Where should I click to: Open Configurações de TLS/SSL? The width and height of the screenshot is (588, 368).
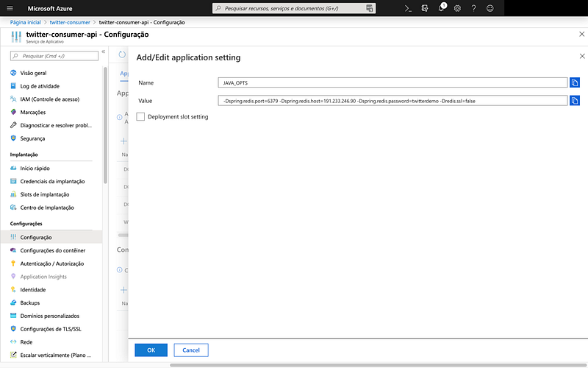51,329
